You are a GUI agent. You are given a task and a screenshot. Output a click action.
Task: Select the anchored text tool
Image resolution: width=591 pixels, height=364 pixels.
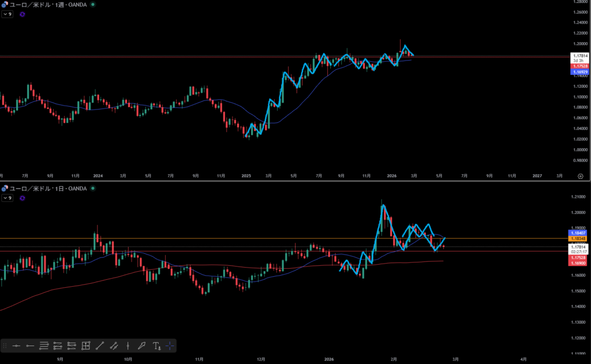click(156, 346)
